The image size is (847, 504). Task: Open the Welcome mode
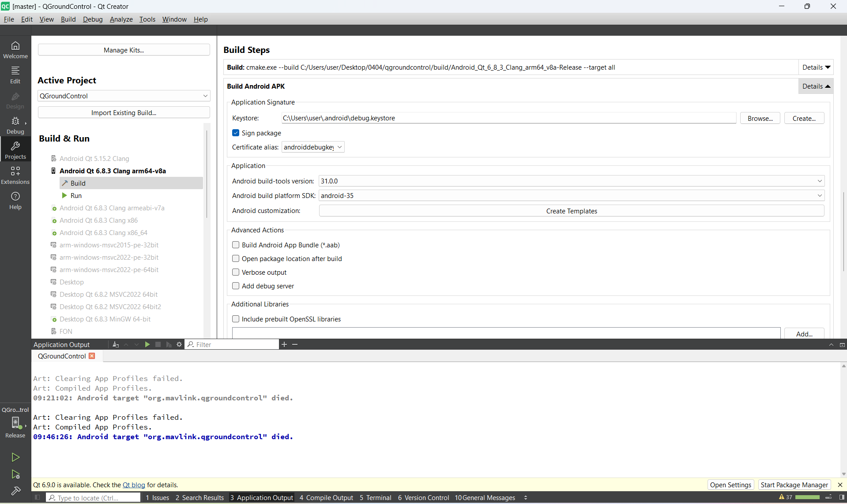(15, 50)
